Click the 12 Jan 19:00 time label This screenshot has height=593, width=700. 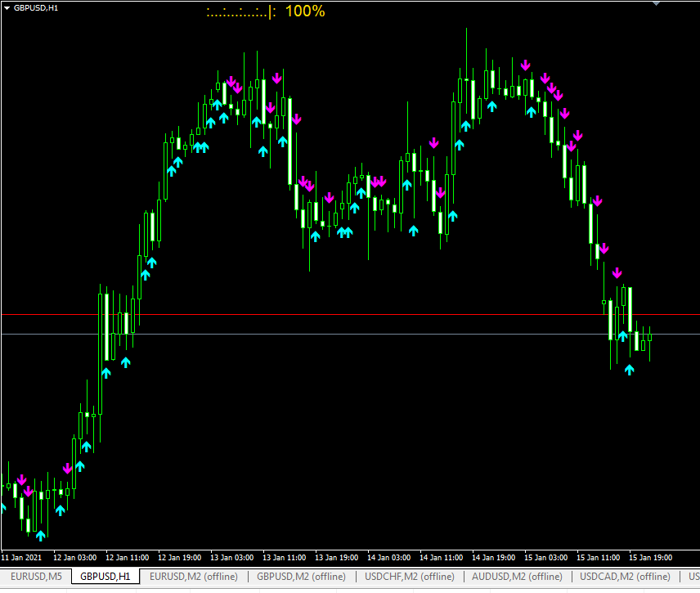point(179,558)
